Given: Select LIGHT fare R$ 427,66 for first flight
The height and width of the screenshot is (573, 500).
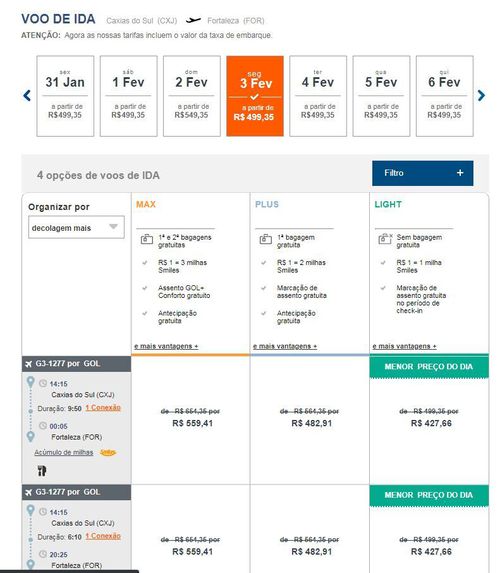Looking at the screenshot, I should click(431, 423).
